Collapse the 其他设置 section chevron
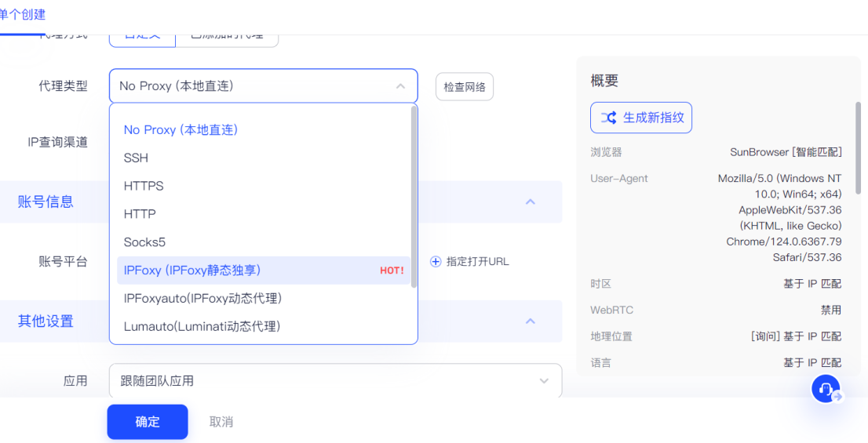 531,321
